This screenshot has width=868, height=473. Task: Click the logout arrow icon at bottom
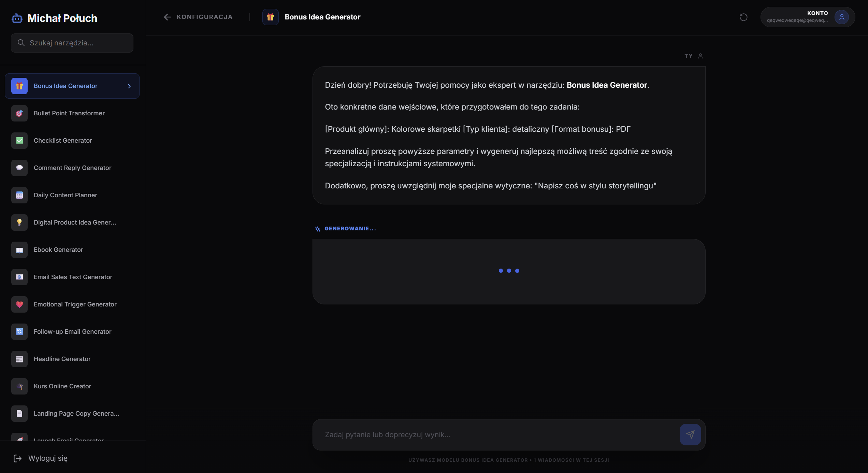click(x=17, y=458)
